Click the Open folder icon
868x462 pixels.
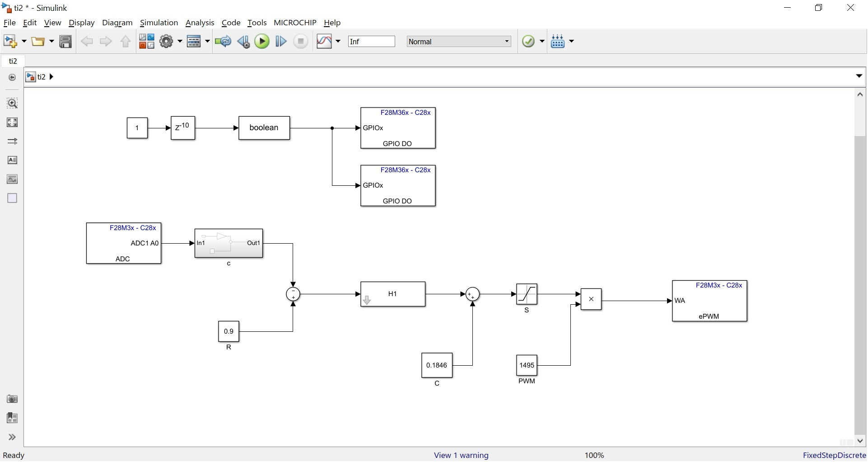(x=38, y=42)
